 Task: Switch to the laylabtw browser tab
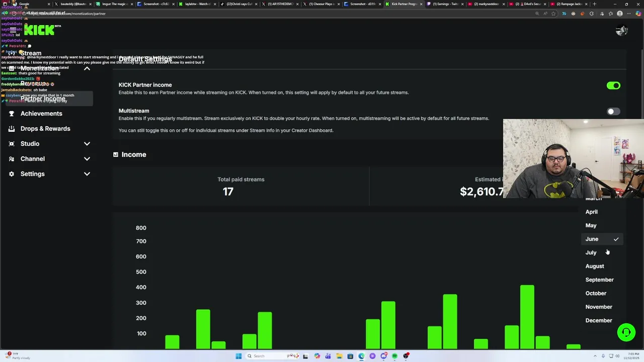pyautogui.click(x=197, y=4)
